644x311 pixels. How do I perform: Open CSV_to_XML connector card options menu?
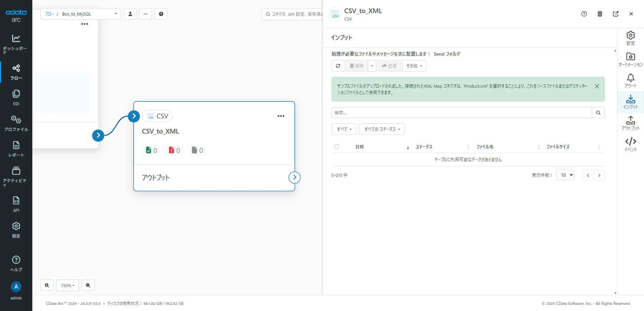click(281, 116)
